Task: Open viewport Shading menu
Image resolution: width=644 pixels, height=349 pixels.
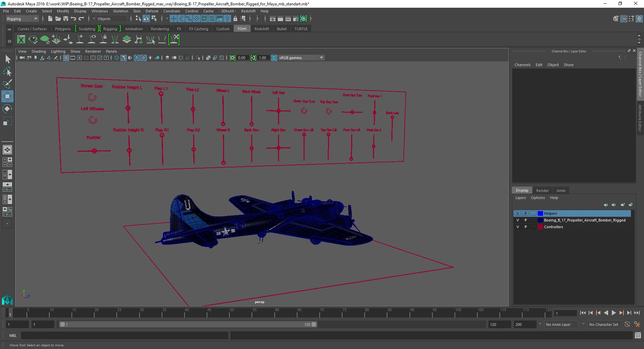Action: 39,51
